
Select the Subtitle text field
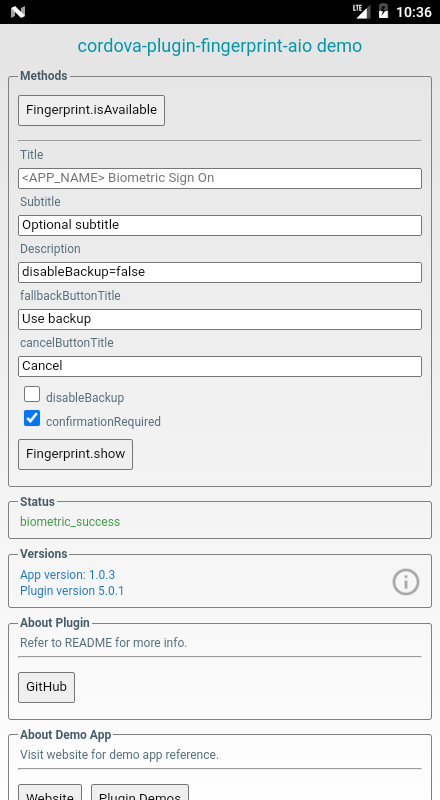[x=220, y=226]
